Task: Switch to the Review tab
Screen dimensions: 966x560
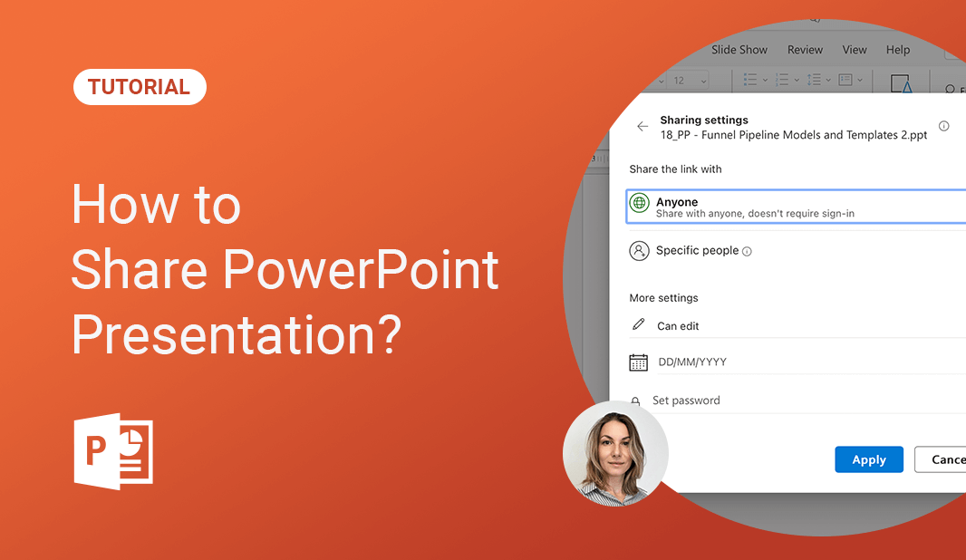Action: coord(805,50)
